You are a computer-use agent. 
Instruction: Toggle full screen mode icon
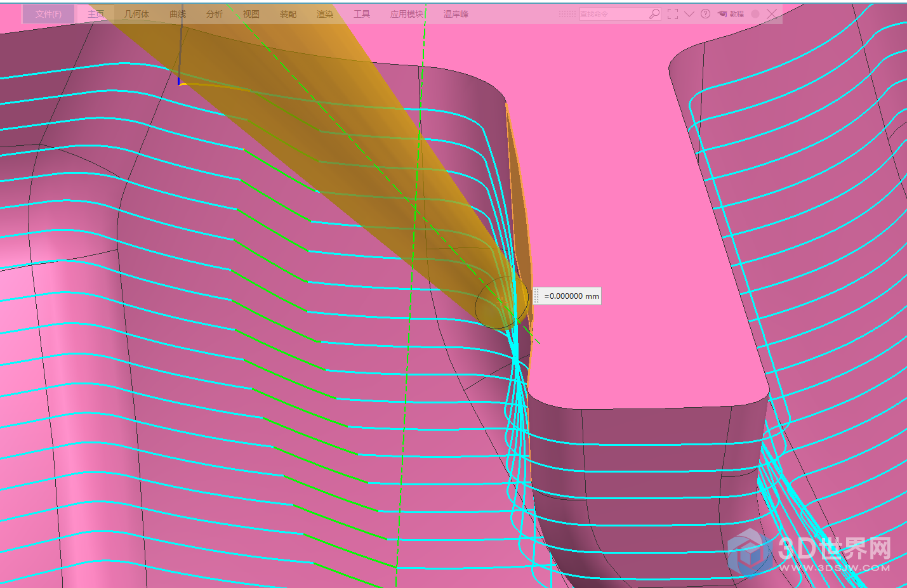coord(673,14)
